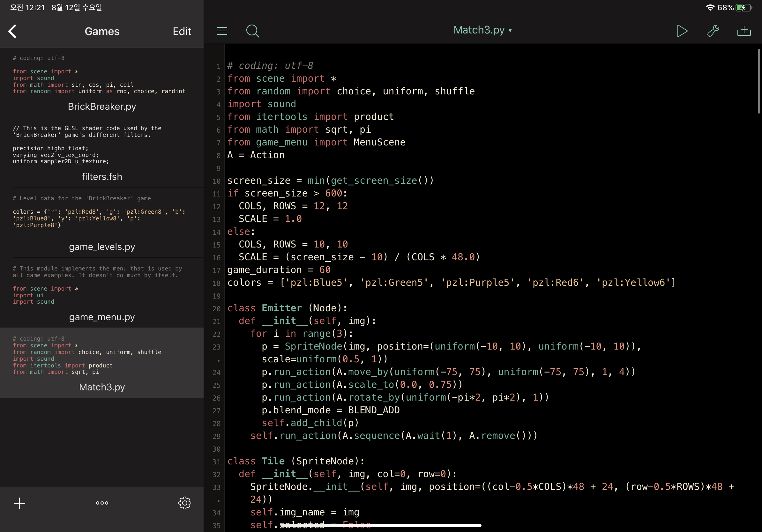The image size is (762, 532).
Task: Tap Edit in Games file list
Action: point(182,32)
